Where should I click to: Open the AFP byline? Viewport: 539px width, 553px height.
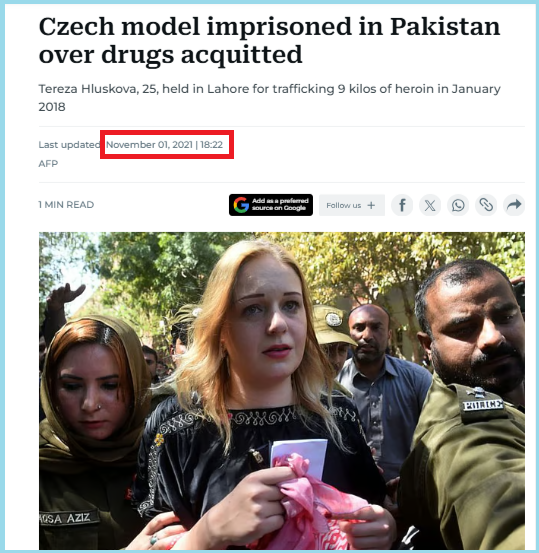[48, 164]
